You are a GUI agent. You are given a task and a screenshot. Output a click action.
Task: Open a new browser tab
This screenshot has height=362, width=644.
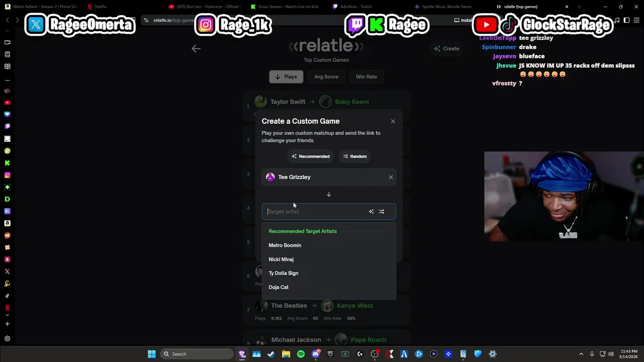pos(579,7)
